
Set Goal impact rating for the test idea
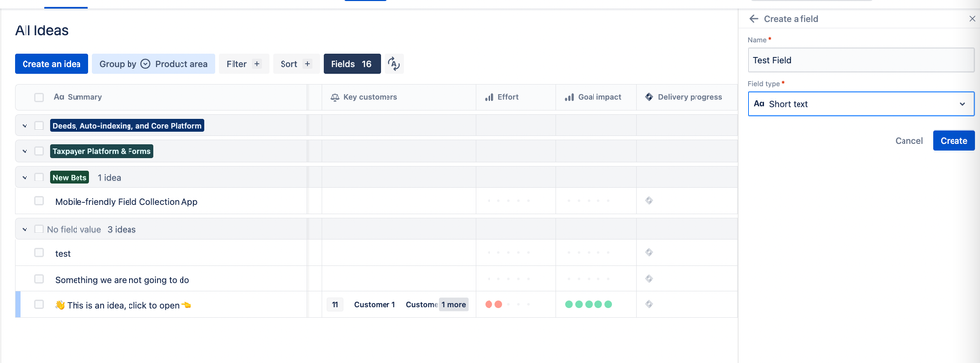pos(589,253)
